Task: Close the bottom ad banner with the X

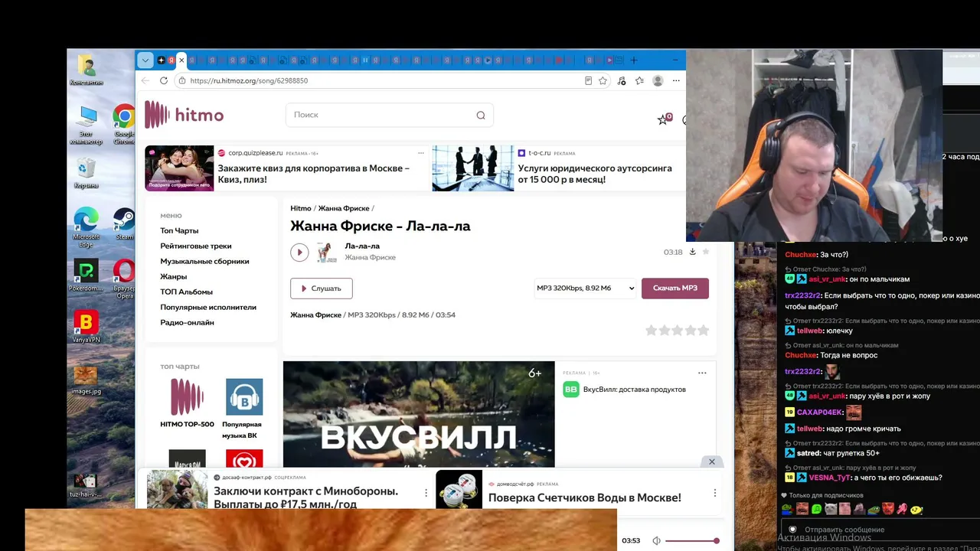Action: pyautogui.click(x=711, y=461)
